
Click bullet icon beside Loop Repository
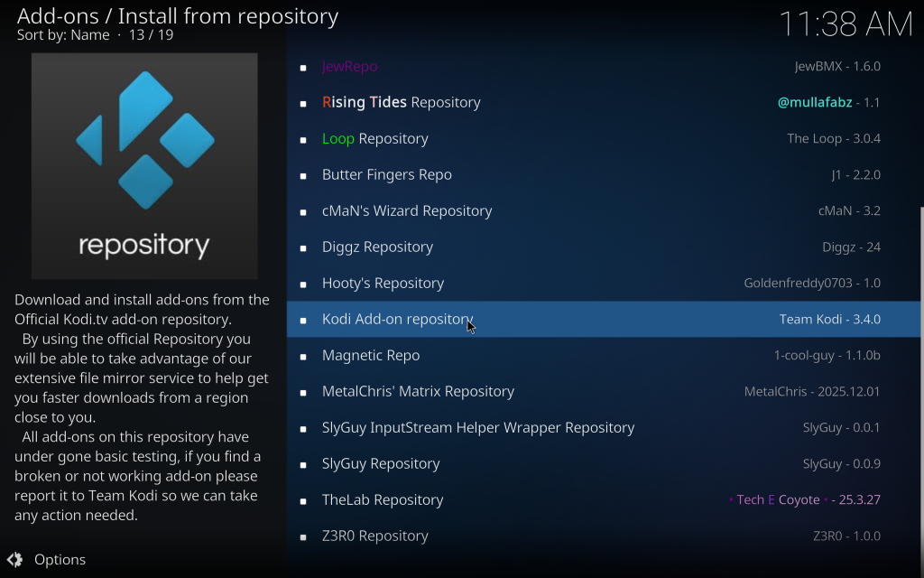click(303, 139)
